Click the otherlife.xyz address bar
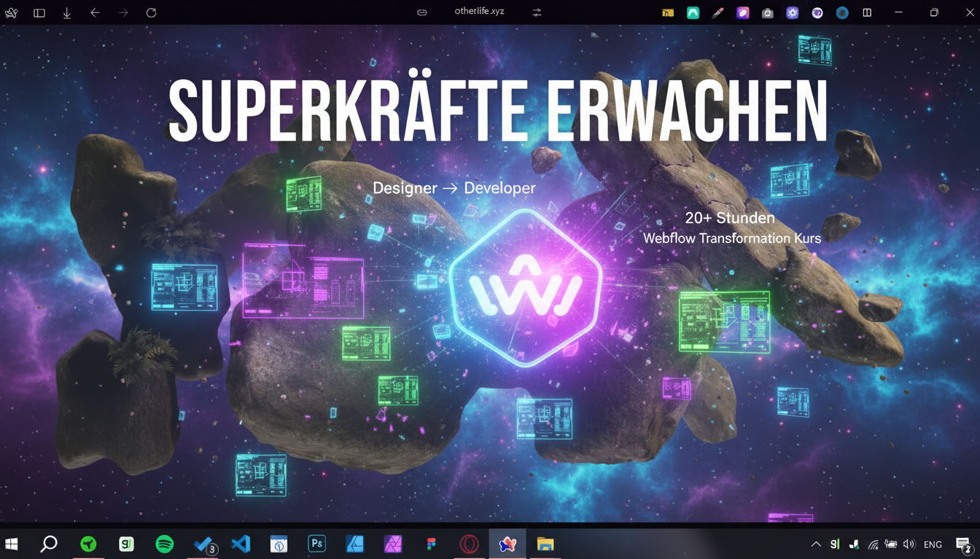The height and width of the screenshot is (559, 980). click(x=479, y=12)
